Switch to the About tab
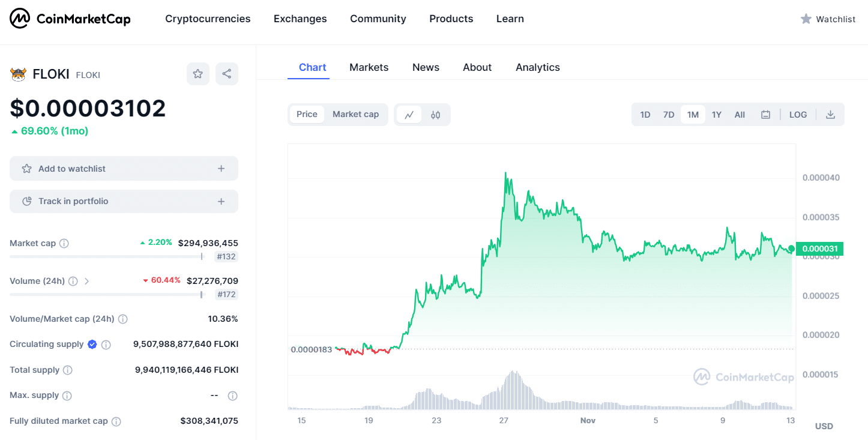Viewport: 868px width, 440px height. [477, 67]
